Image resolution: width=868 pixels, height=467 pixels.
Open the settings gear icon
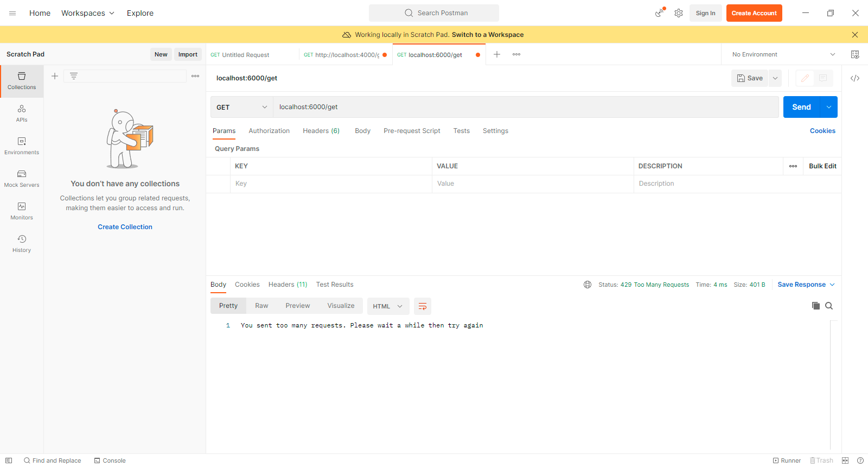click(x=679, y=13)
